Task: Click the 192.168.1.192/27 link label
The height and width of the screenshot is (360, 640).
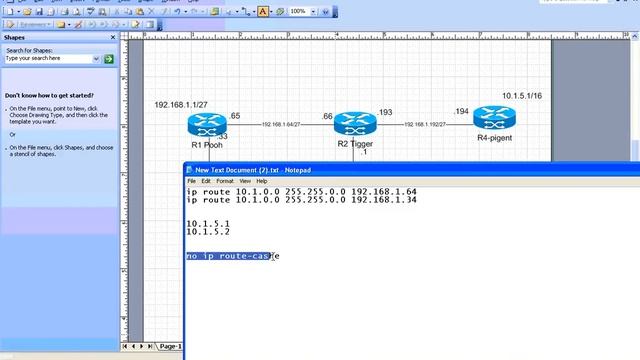Action: click(425, 124)
